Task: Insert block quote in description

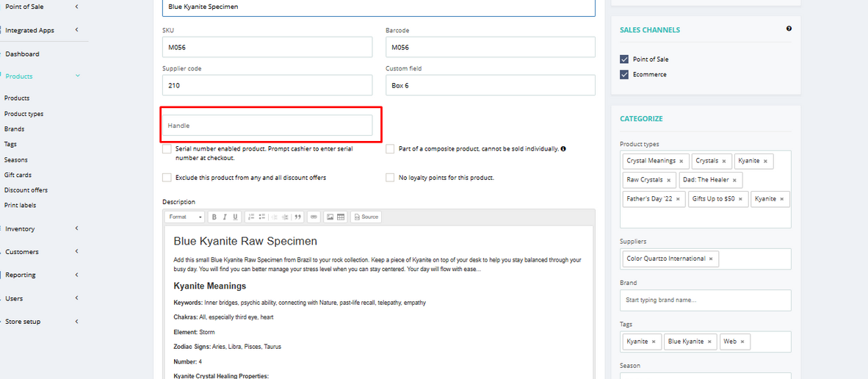Action: coord(298,217)
